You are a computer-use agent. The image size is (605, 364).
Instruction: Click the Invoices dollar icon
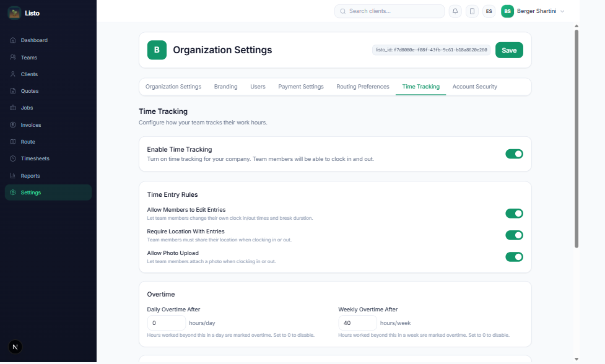(x=13, y=125)
